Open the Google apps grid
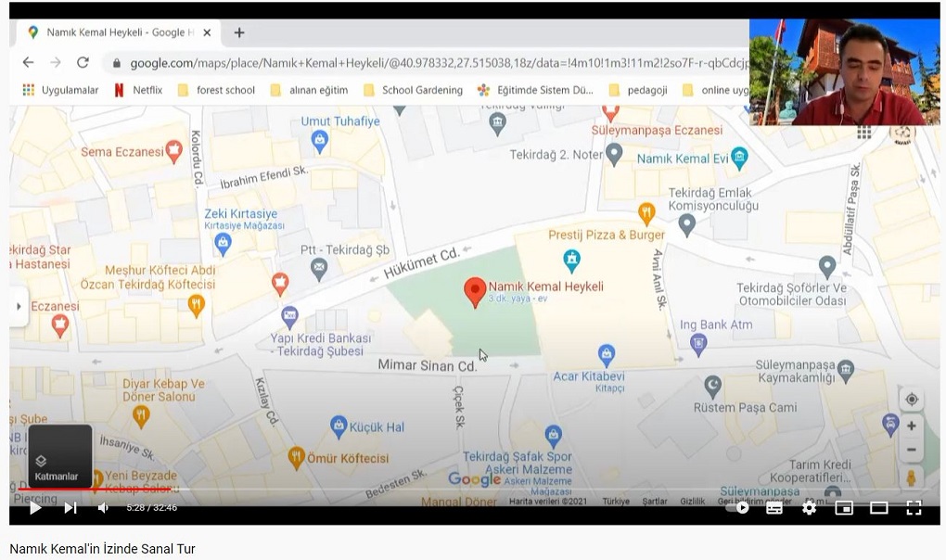The height and width of the screenshot is (560, 946). pyautogui.click(x=864, y=134)
